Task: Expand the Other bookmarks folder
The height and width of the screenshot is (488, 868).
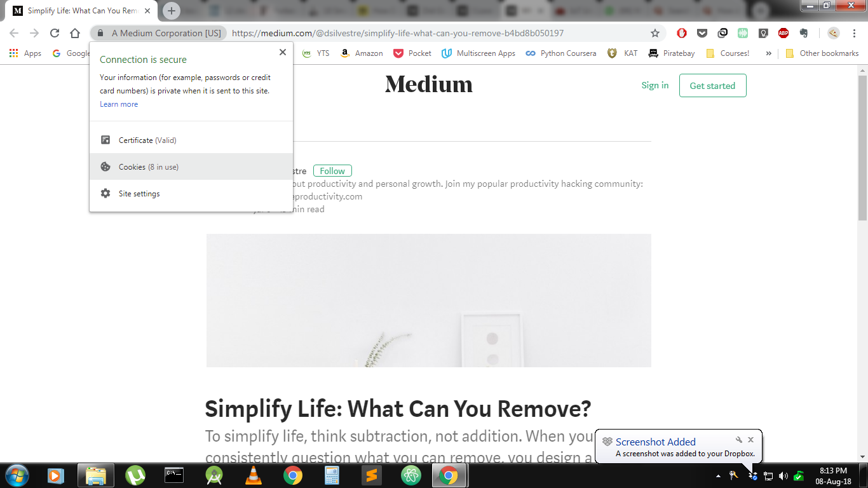Action: 822,53
